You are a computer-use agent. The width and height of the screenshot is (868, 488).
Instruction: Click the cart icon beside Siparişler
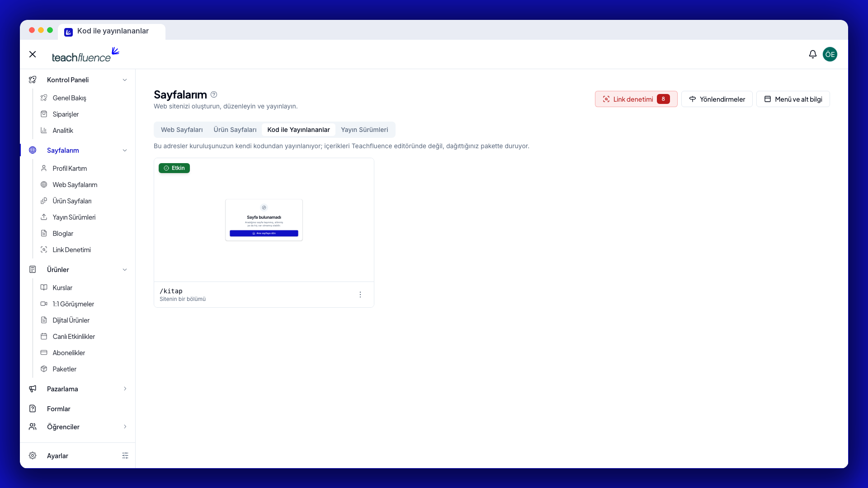click(x=44, y=114)
